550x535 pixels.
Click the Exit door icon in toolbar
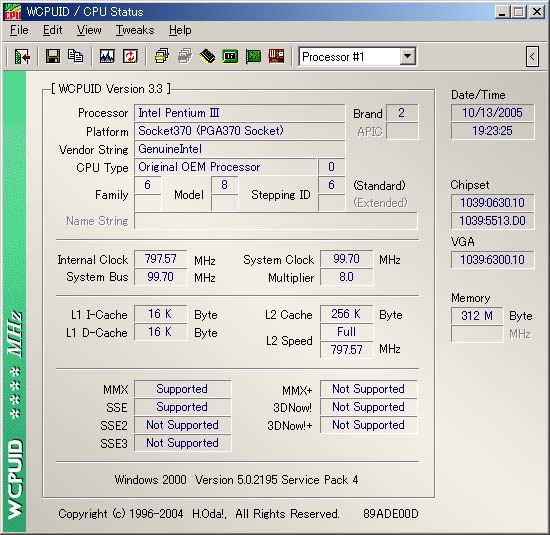pos(22,56)
